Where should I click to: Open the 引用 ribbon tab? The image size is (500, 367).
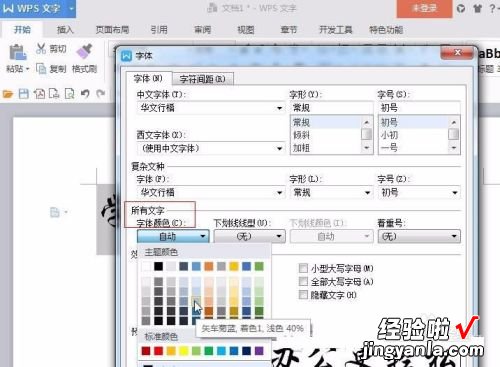tap(159, 30)
